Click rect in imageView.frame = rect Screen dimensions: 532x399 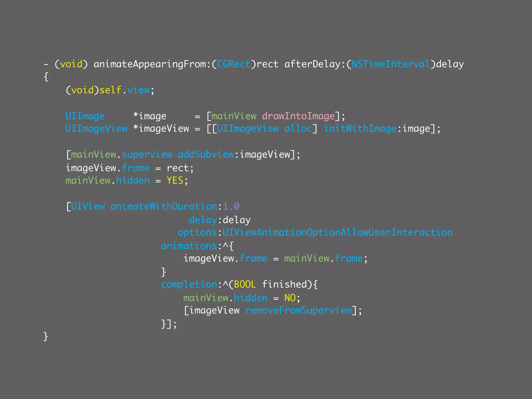[x=178, y=168]
